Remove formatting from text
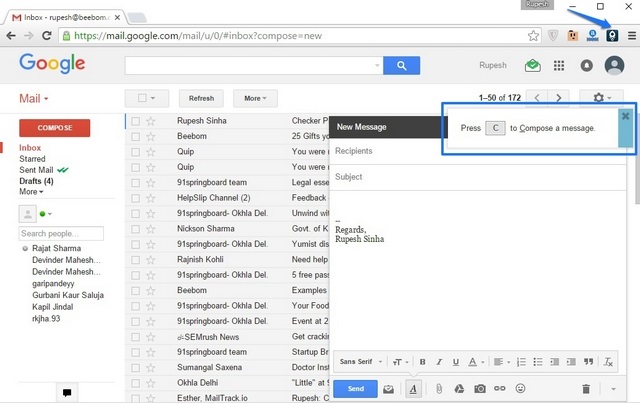Screen dimensions: 640x403 point(608,362)
